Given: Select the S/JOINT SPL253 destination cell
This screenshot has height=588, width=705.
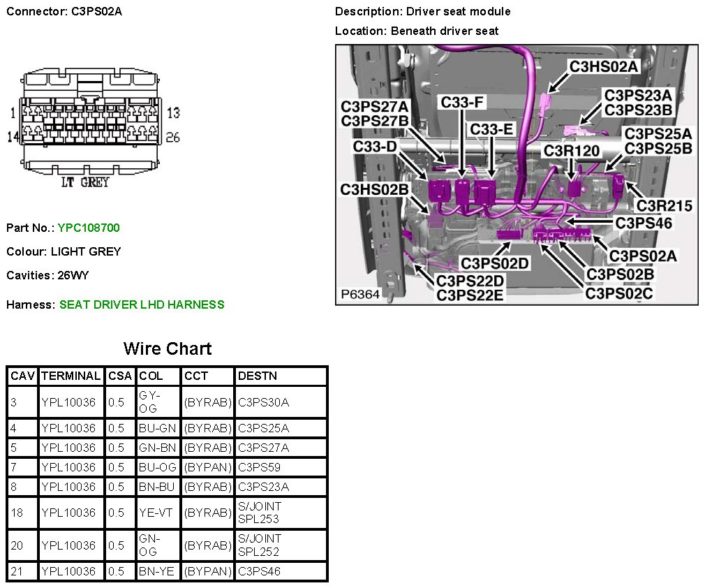Looking at the screenshot, I should click(260, 513).
